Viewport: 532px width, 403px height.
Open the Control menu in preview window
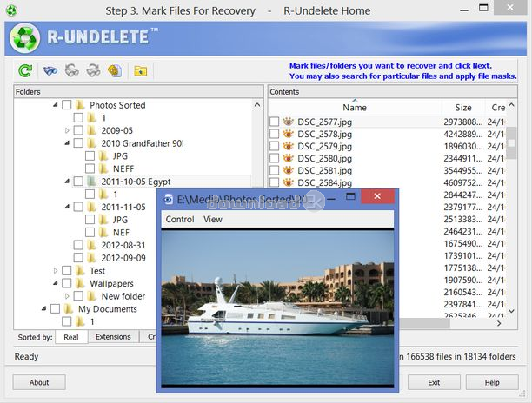[x=180, y=219]
